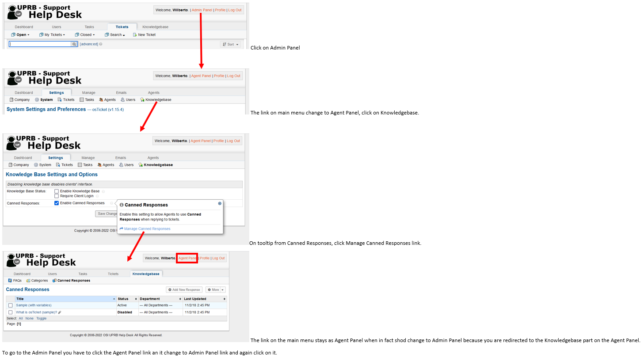644x358 pixels.
Task: Open the More dropdown in Canned Responses
Action: pyautogui.click(x=215, y=290)
